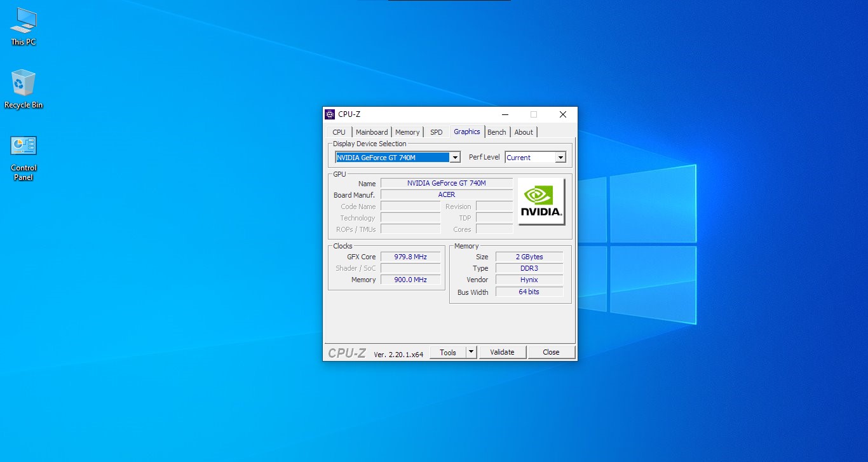868x462 pixels.
Task: Click the Bus Width 64 bits value
Action: pos(529,292)
